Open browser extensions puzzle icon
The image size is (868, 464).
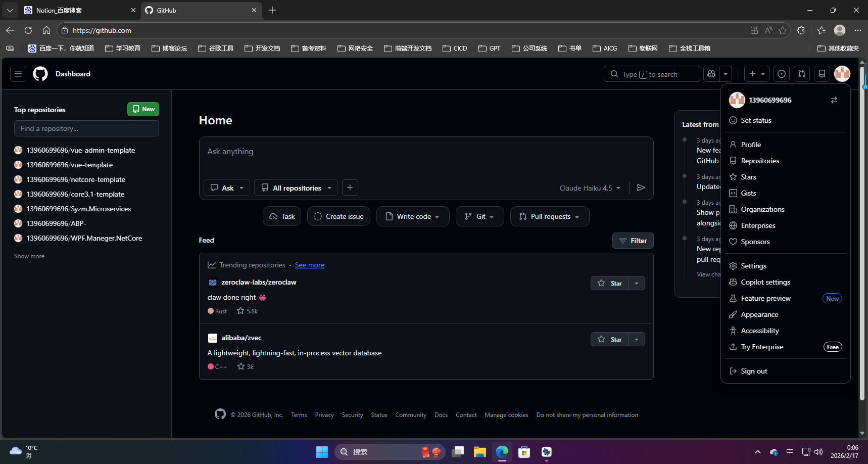point(801,30)
